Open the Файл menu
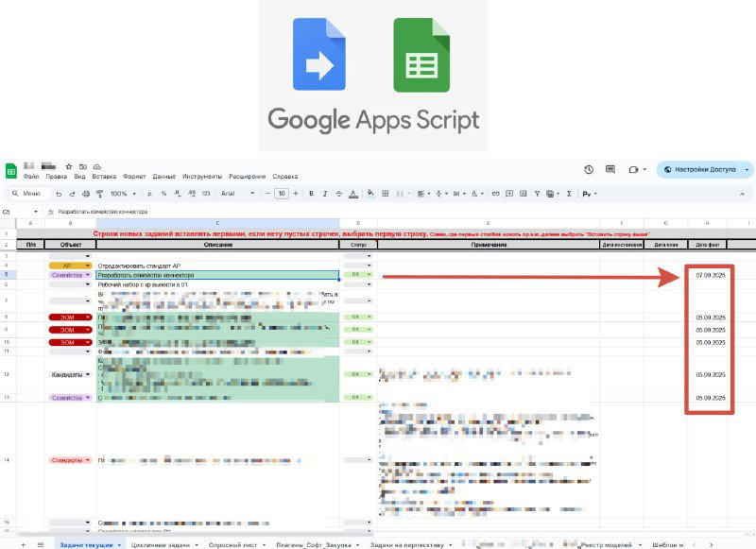Image resolution: width=756 pixels, height=549 pixels. [x=31, y=177]
